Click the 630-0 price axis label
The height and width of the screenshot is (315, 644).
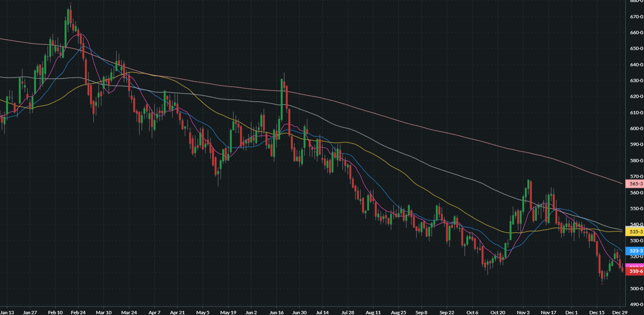[x=636, y=81]
